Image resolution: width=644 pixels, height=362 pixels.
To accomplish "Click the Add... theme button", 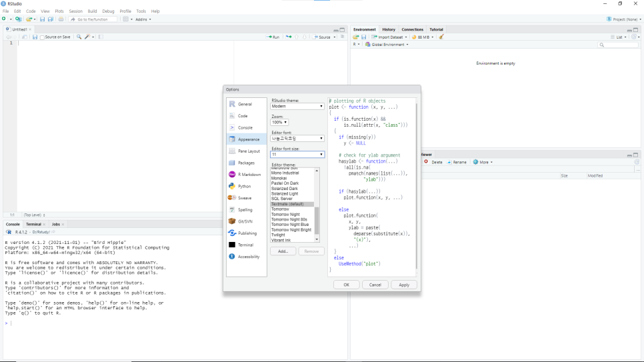I will click(283, 251).
